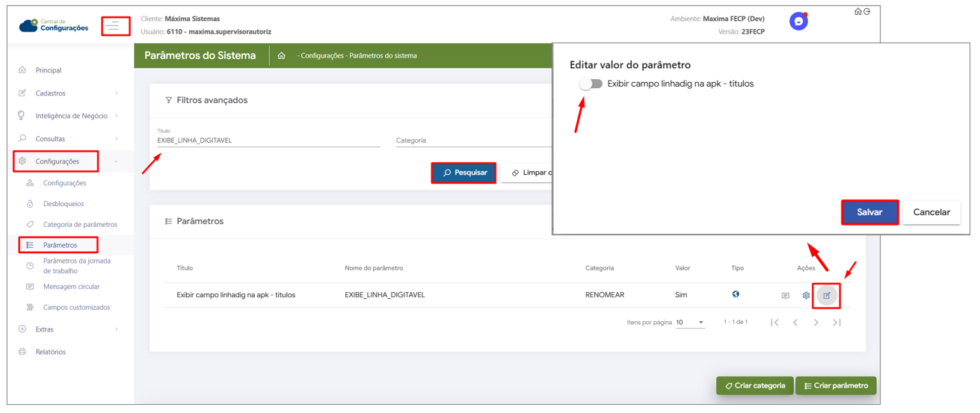Click the Título column header
Screen dimensions: 980x413
tap(185, 268)
